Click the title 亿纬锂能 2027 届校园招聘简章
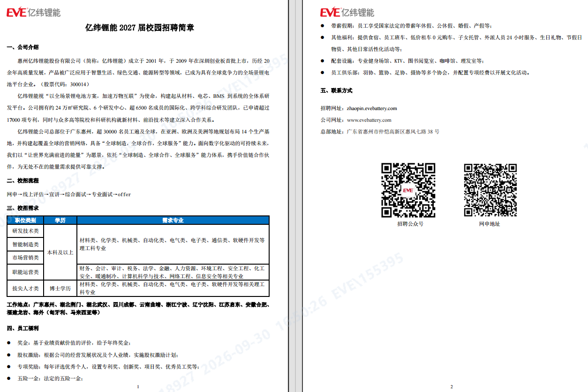 [x=139, y=28]
